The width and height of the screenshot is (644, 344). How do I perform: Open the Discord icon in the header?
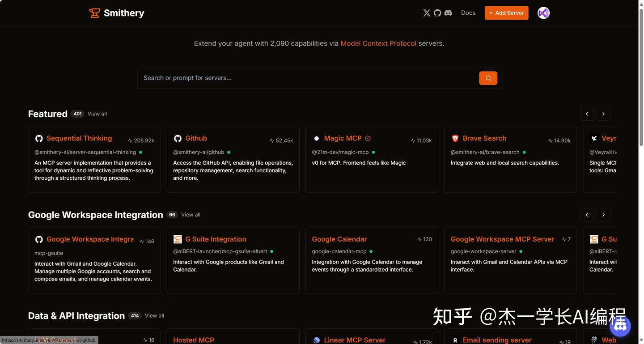point(448,13)
